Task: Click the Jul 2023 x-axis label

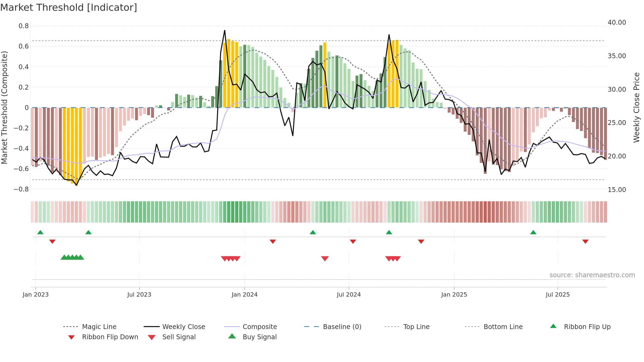Action: [139, 295]
